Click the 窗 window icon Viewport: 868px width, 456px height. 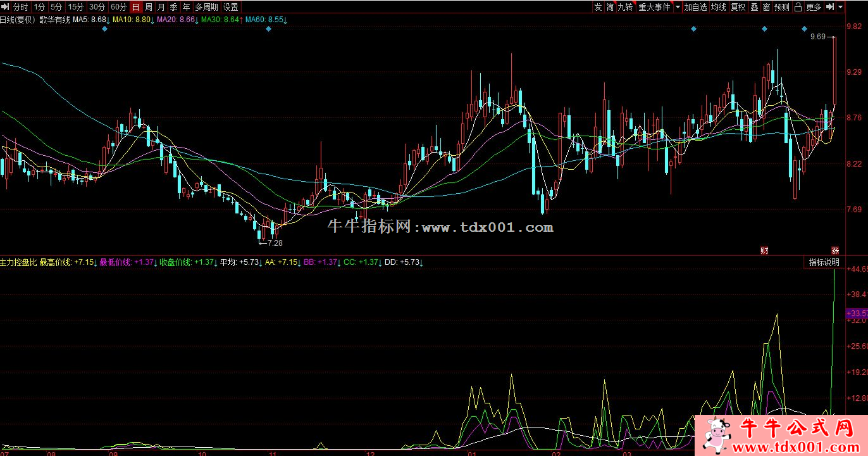coord(766,7)
